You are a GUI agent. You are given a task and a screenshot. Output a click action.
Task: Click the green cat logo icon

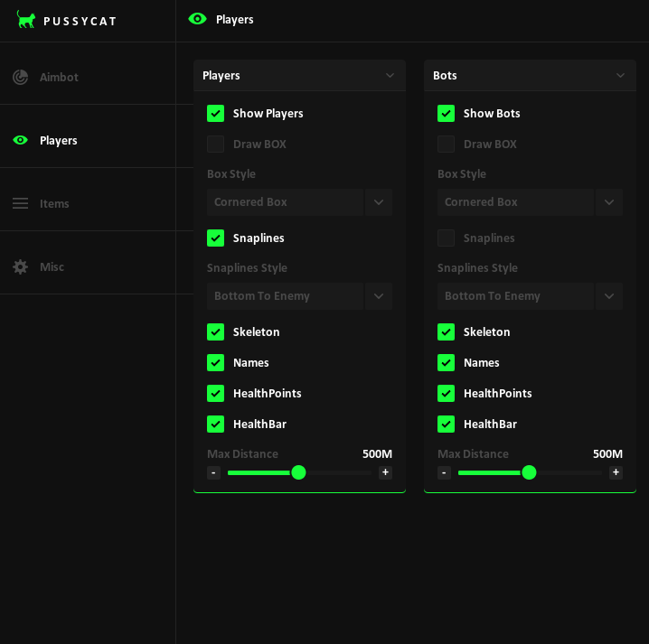pyautogui.click(x=26, y=20)
